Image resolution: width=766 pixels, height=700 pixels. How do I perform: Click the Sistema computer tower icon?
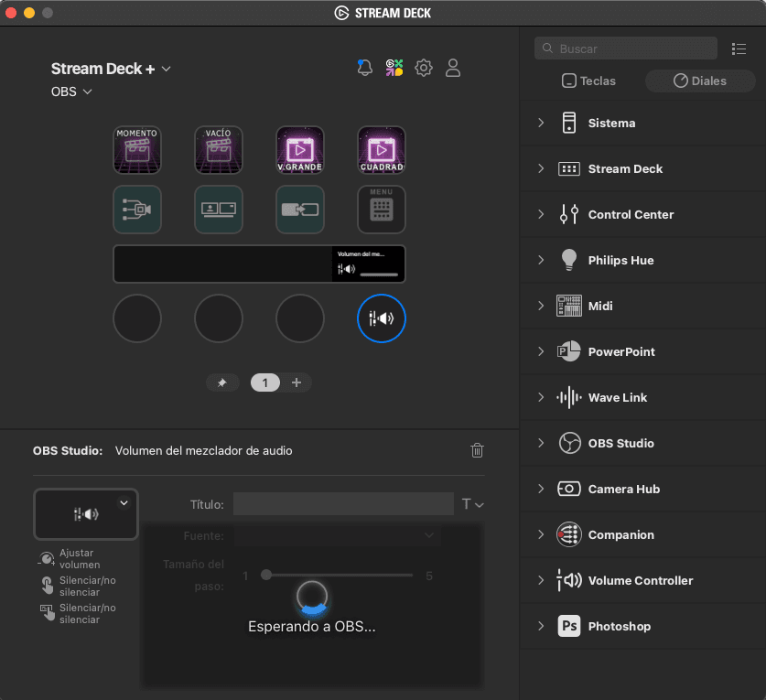coord(569,124)
